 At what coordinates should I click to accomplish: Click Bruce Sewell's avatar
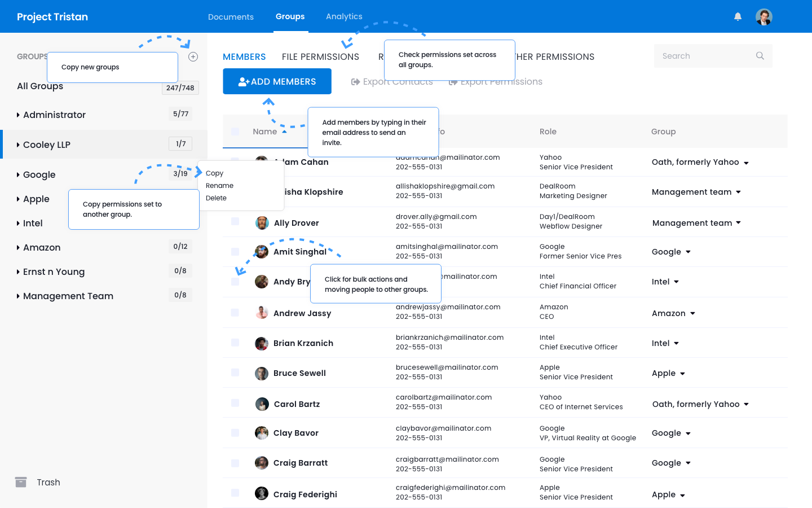coord(262,373)
